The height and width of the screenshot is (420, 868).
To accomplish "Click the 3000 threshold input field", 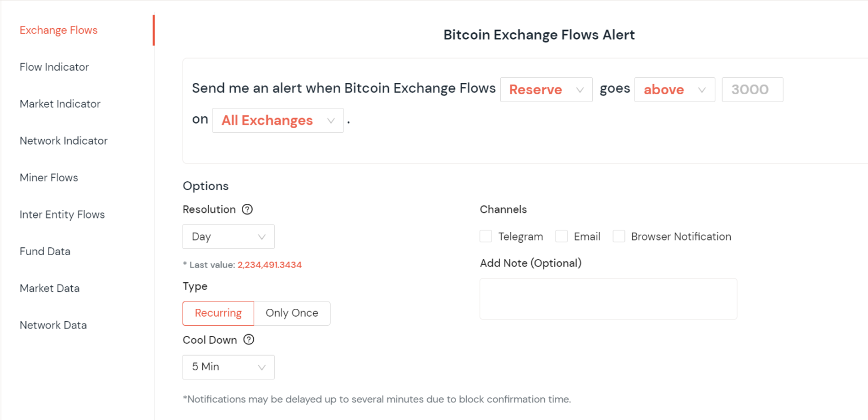I will tap(752, 89).
